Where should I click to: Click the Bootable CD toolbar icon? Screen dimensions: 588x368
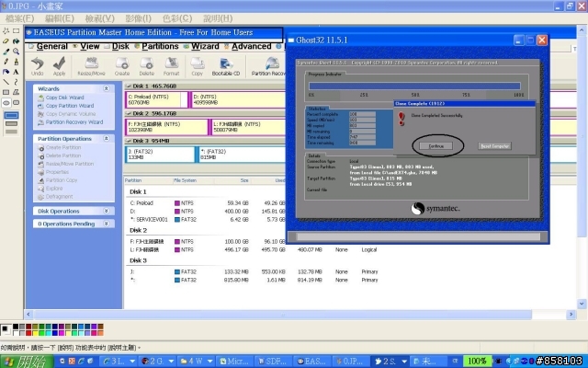[226, 66]
